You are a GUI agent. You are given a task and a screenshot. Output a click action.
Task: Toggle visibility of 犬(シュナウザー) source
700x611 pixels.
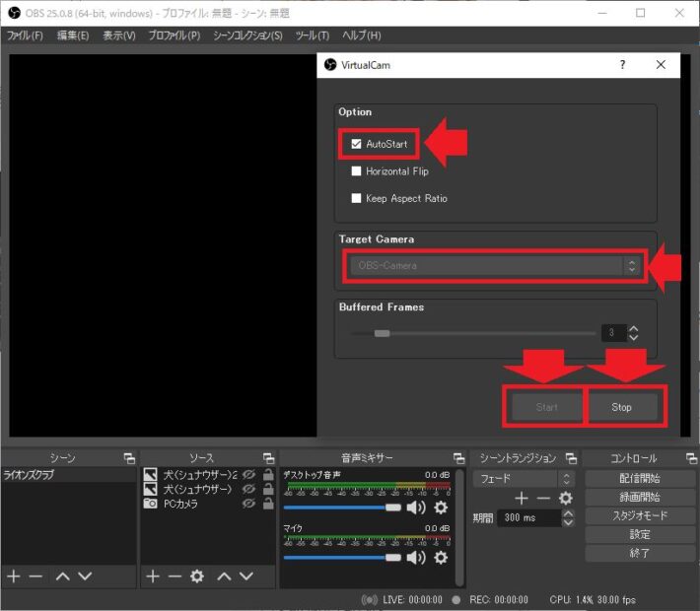248,489
